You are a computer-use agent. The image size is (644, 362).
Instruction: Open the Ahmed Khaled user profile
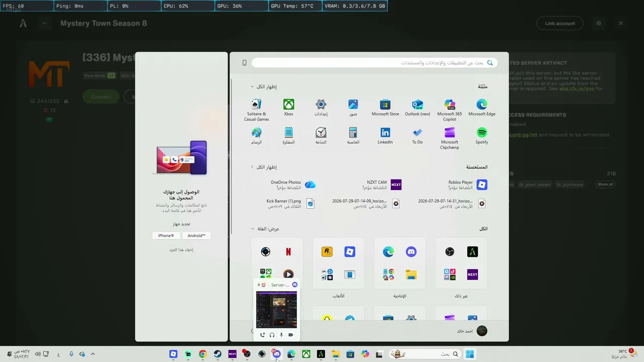click(471, 331)
